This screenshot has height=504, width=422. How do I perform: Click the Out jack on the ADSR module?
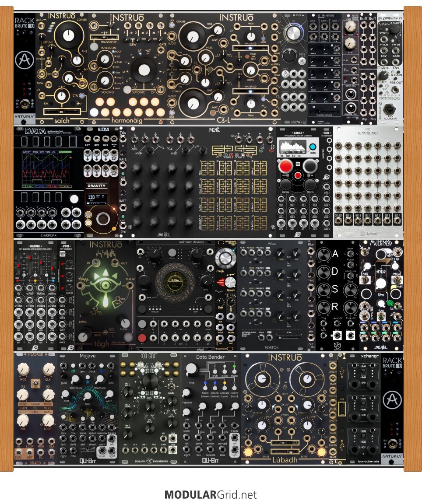click(x=337, y=336)
